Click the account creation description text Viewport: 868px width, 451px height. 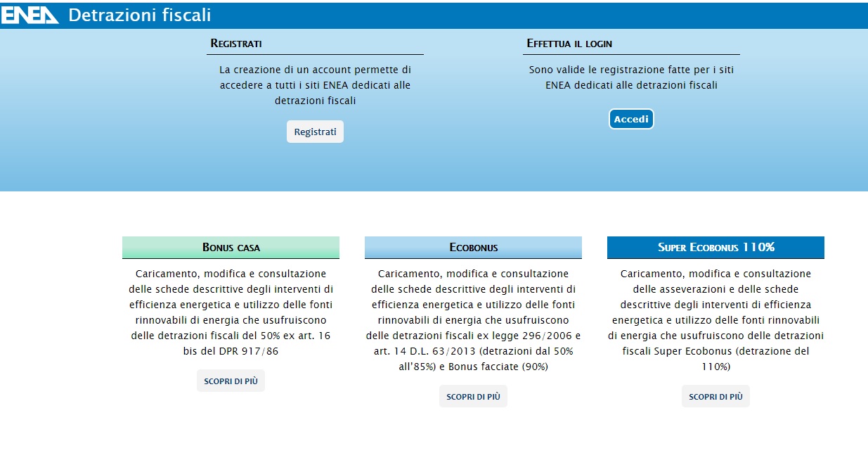point(315,84)
